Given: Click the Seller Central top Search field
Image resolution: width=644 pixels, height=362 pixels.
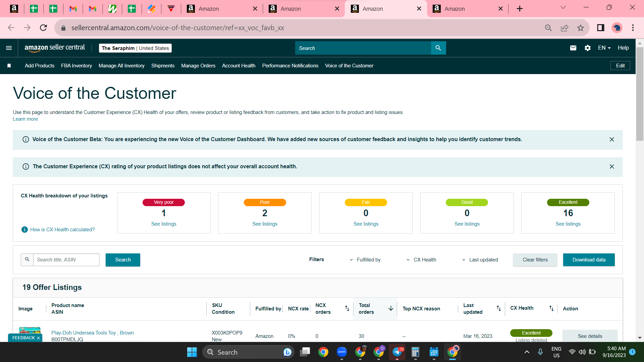Looking at the screenshot, I should coord(363,48).
